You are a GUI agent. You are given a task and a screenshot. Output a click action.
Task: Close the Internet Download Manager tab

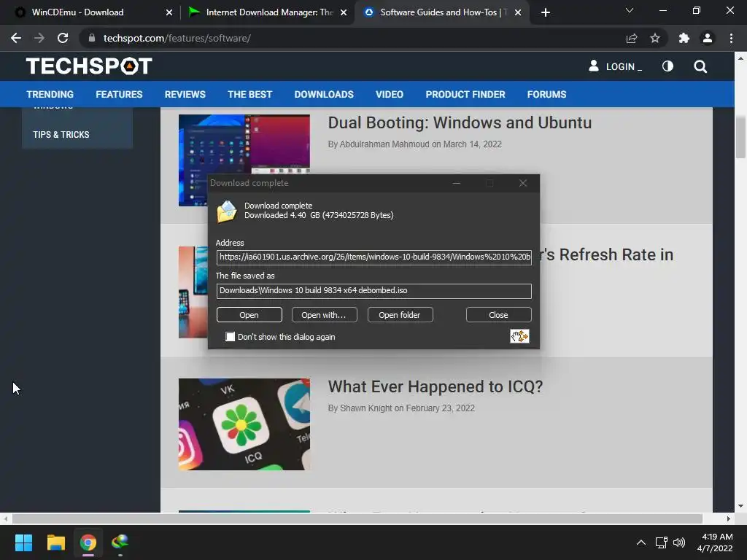[x=344, y=12]
